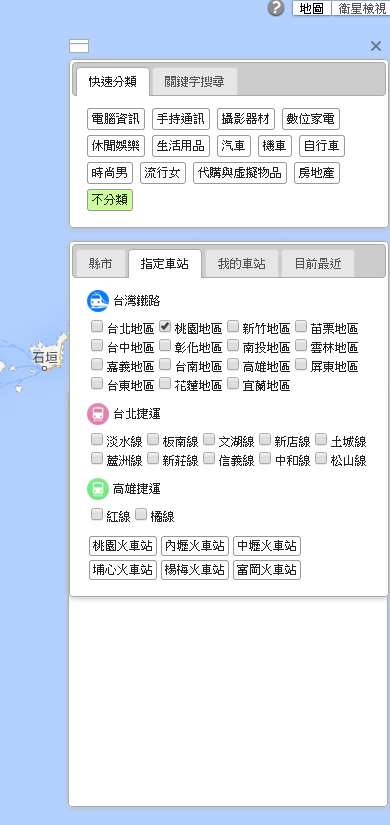Enable the 板南線 checkbox
The width and height of the screenshot is (390, 825).
point(153,439)
